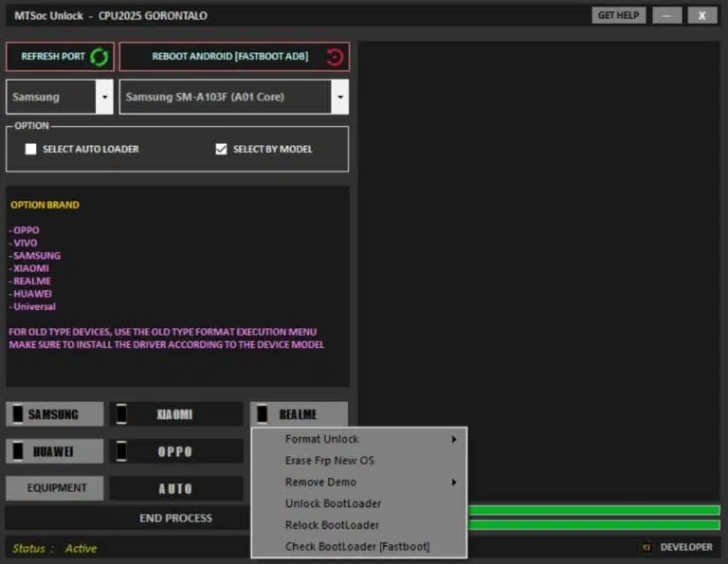This screenshot has width=728, height=564.
Task: Click the green refresh port icon
Action: 99,57
